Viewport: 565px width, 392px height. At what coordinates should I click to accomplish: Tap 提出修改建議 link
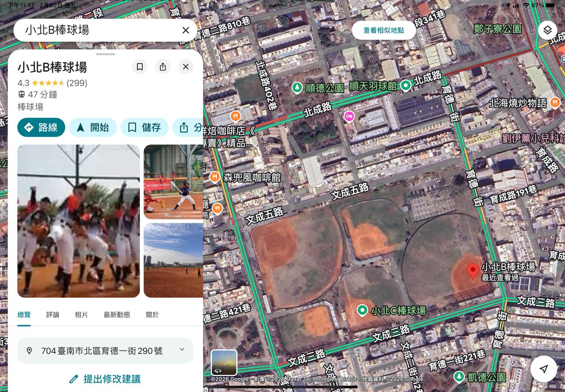(x=105, y=379)
